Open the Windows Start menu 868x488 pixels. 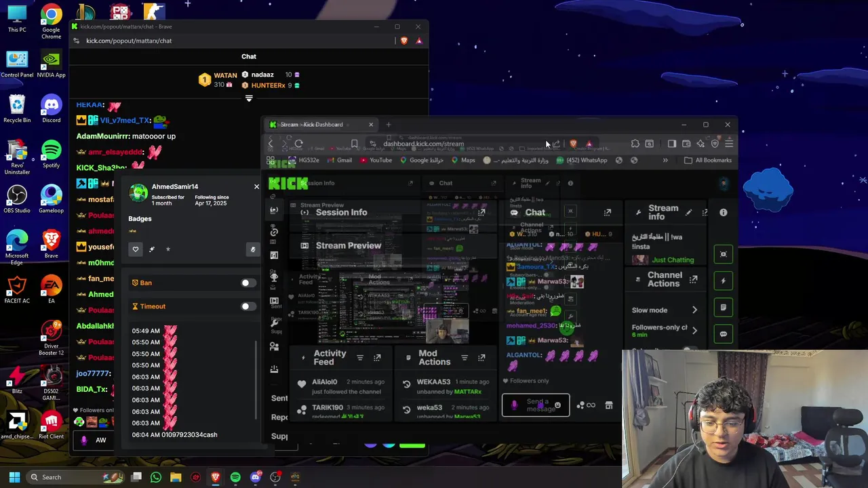click(x=14, y=477)
